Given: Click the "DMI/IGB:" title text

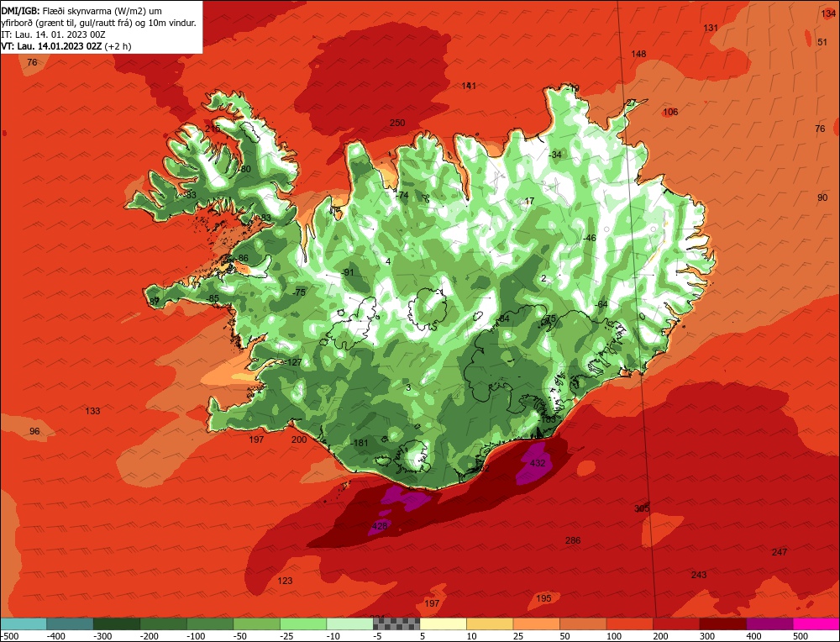Looking at the screenshot, I should (20, 11).
